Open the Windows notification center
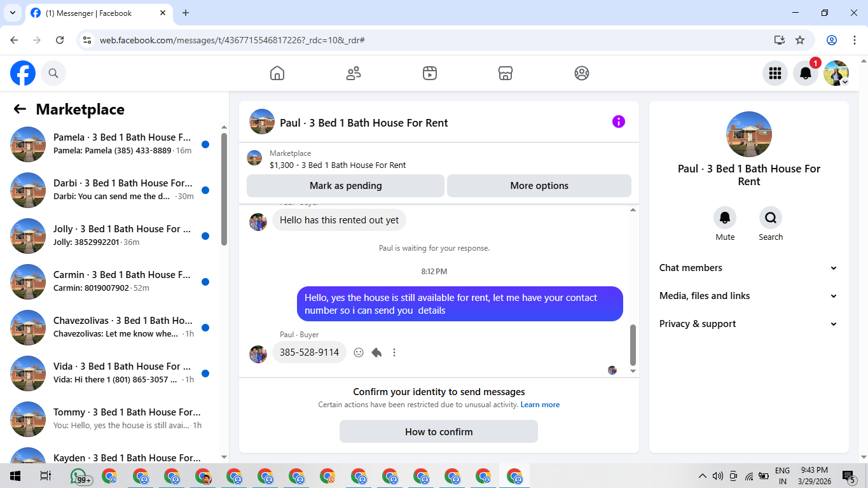The image size is (868, 488). (x=848, y=476)
